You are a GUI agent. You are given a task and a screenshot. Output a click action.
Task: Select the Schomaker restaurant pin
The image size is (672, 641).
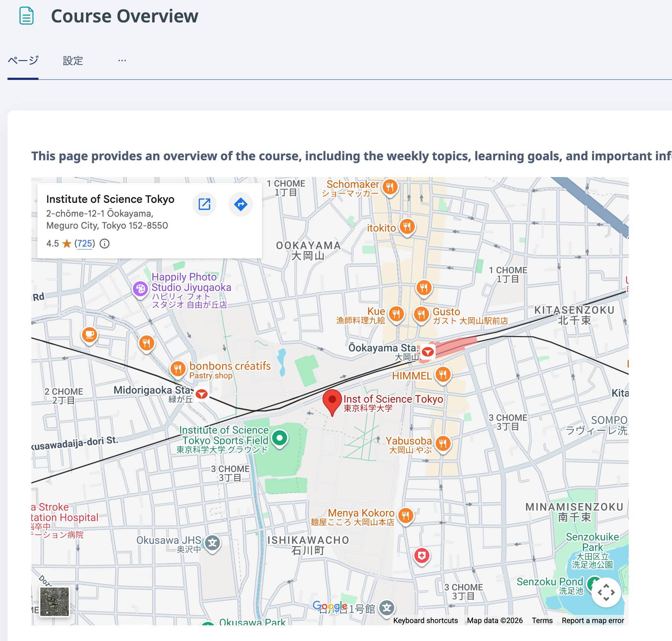point(390,187)
